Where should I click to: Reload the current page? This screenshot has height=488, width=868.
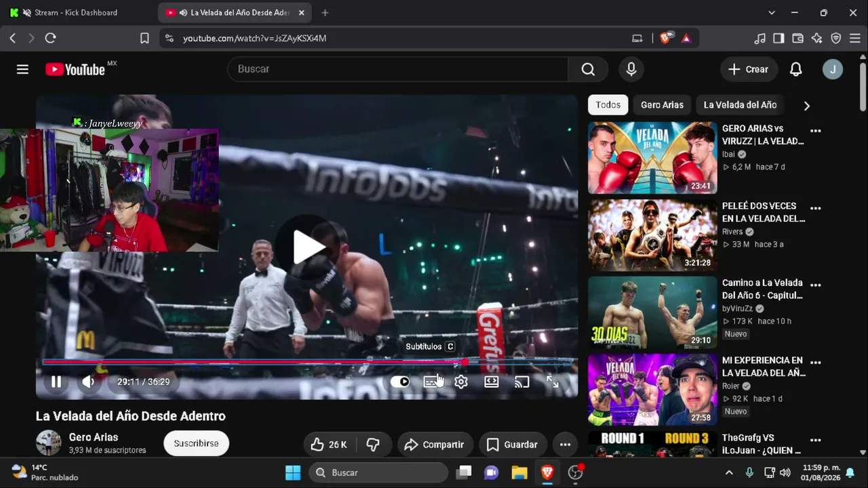coord(50,39)
